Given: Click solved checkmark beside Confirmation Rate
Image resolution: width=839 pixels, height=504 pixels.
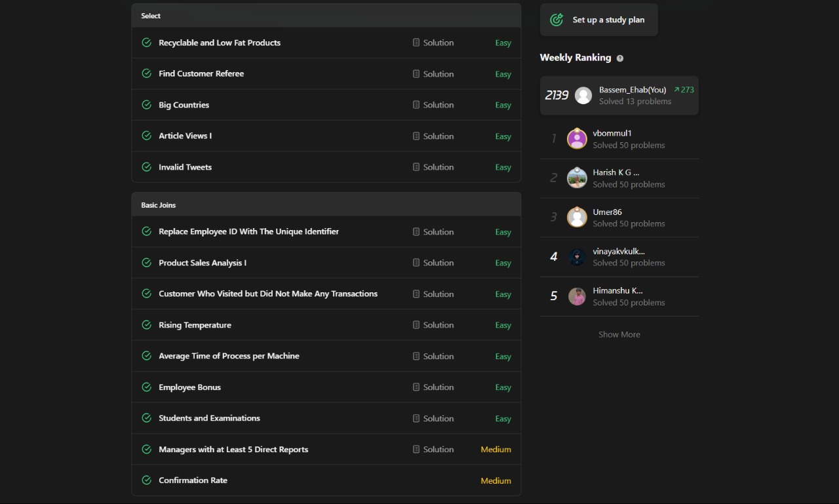Looking at the screenshot, I should click(x=147, y=480).
